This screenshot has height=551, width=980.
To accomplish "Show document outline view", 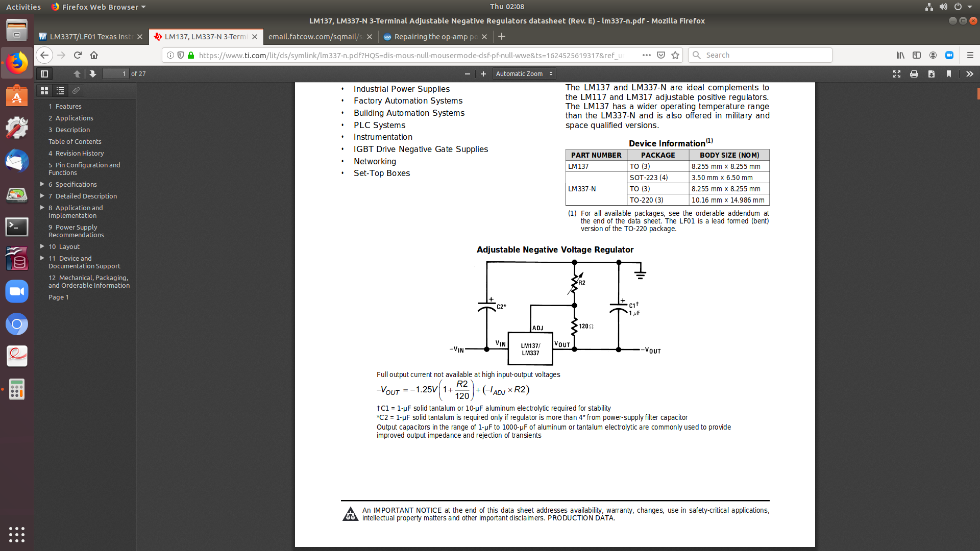I will pyautogui.click(x=60, y=90).
